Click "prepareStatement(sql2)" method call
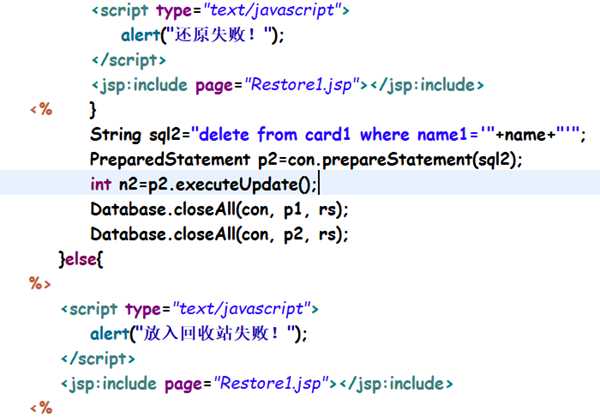This screenshot has width=600, height=418. coord(418,160)
